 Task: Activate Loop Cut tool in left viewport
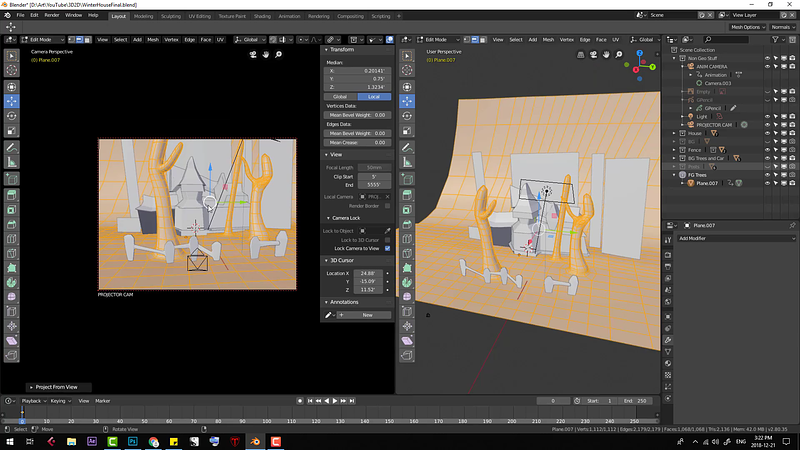[x=11, y=239]
